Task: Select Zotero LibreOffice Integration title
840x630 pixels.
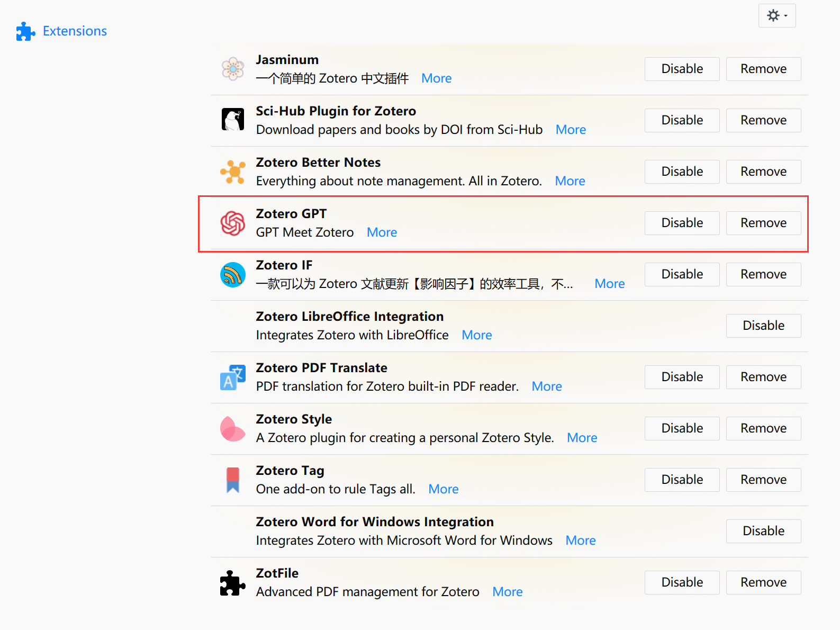Action: (350, 317)
